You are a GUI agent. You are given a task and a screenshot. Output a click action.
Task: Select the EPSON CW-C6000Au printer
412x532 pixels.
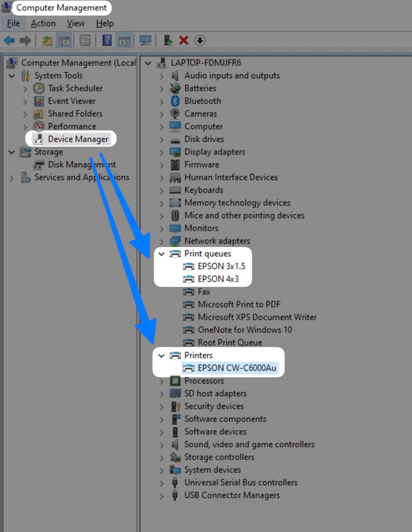point(236,368)
